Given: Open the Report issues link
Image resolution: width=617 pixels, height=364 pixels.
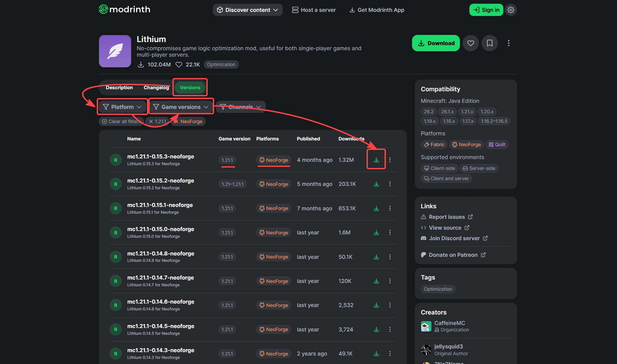Looking at the screenshot, I should tap(447, 217).
